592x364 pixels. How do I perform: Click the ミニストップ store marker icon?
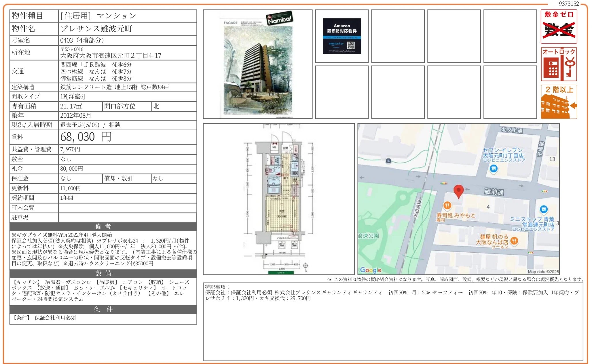(x=543, y=209)
